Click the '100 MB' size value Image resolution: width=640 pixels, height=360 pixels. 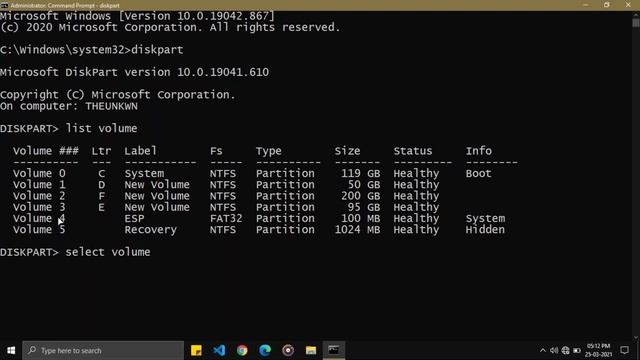point(360,218)
